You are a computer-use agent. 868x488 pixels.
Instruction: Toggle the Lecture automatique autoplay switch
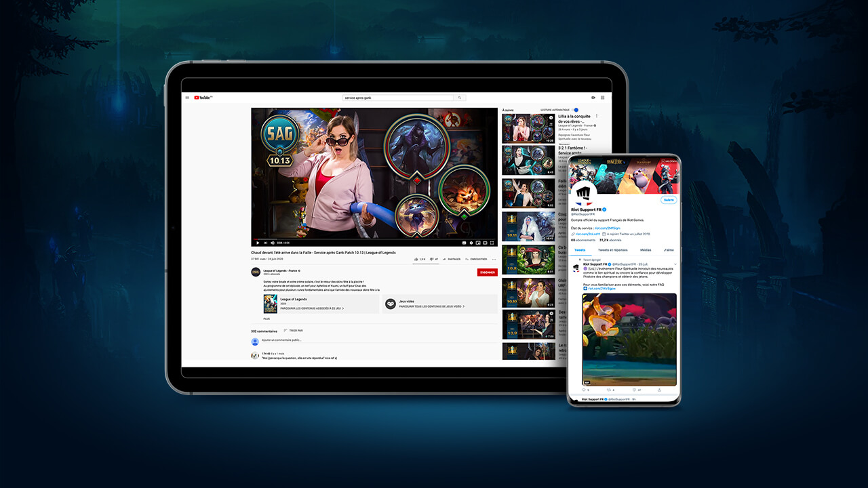point(575,110)
